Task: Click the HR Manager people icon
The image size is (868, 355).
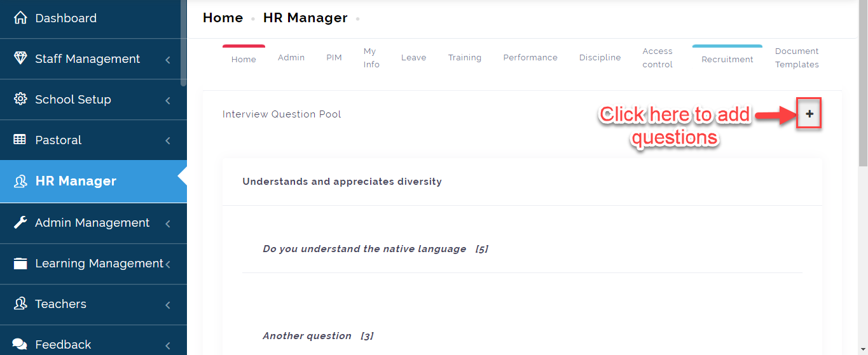Action: 20,181
